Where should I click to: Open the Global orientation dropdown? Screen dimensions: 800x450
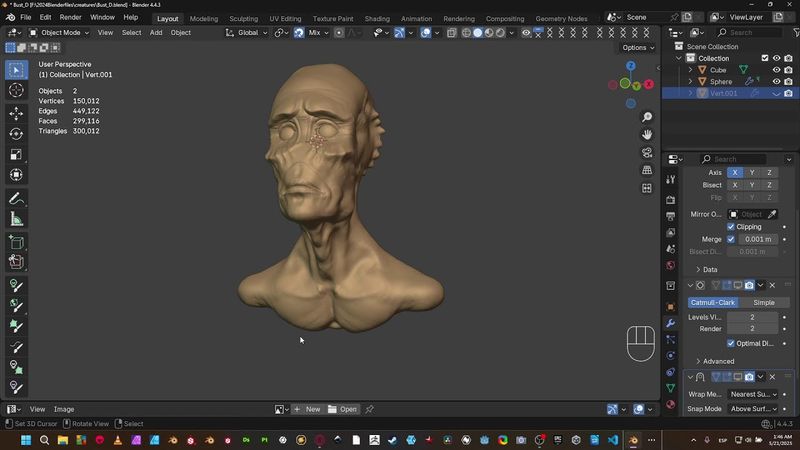[247, 33]
